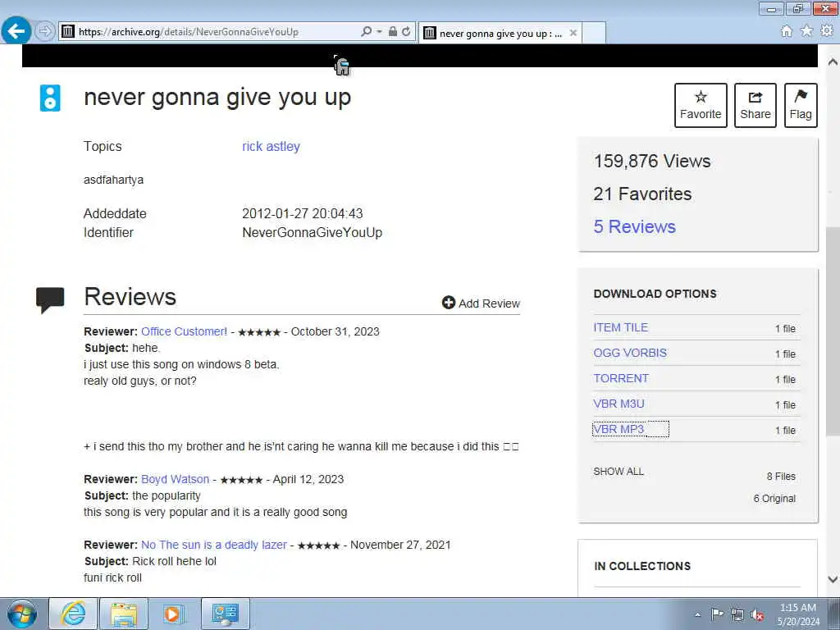Open reviewer 'Office Customer!' profile

pyautogui.click(x=184, y=331)
